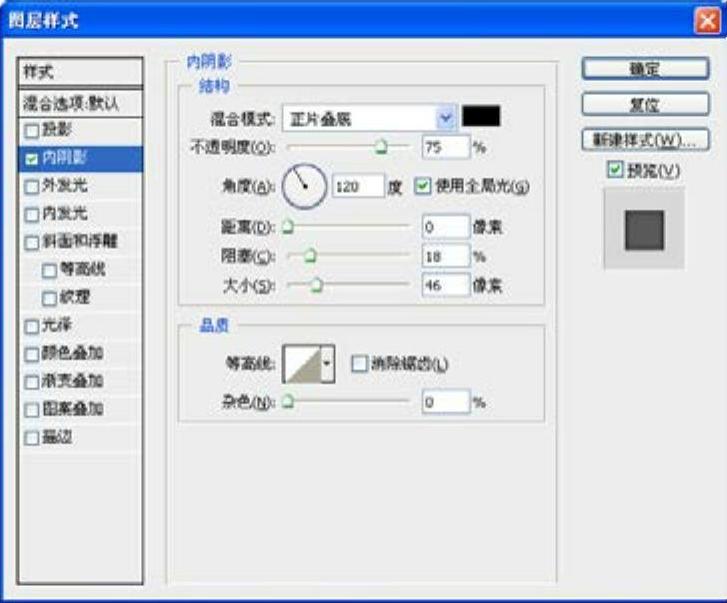727x603 pixels.
Task: Click the style preview thumbnail
Action: click(x=644, y=229)
